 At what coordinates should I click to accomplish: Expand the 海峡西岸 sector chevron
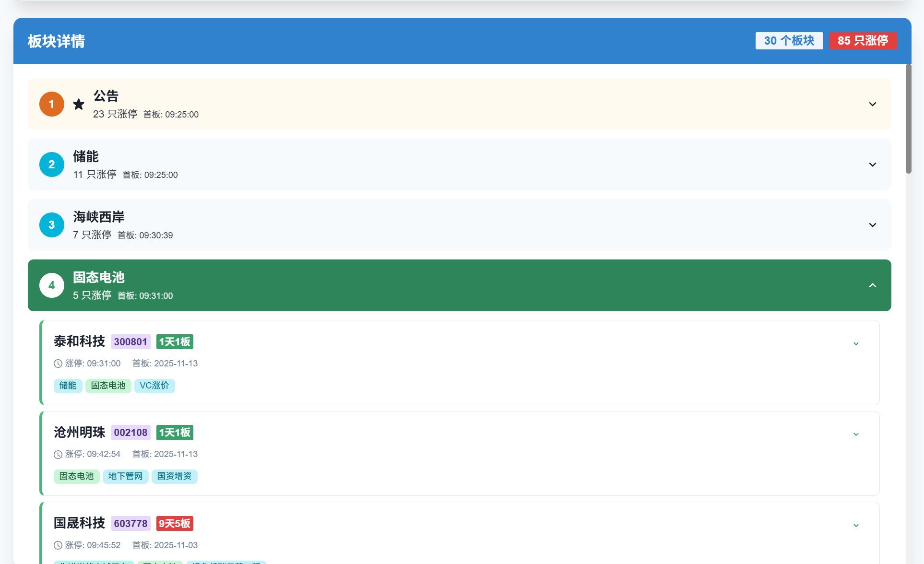[x=872, y=225]
